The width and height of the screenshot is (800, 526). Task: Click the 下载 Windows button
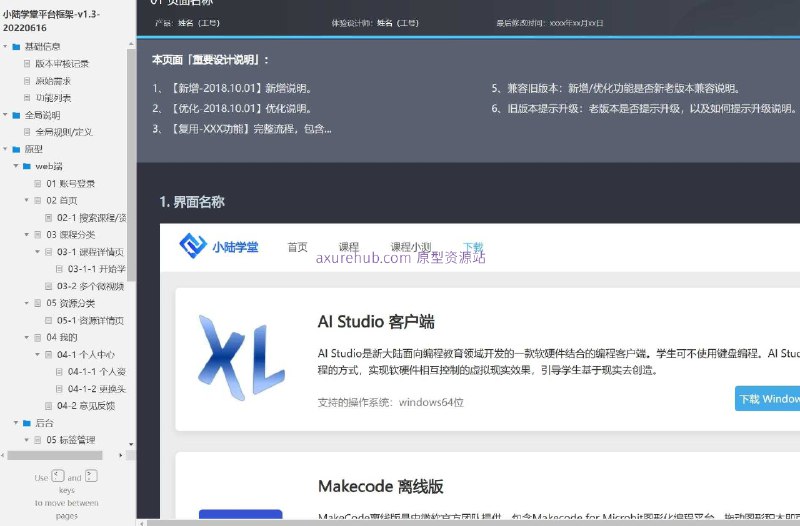(x=767, y=398)
